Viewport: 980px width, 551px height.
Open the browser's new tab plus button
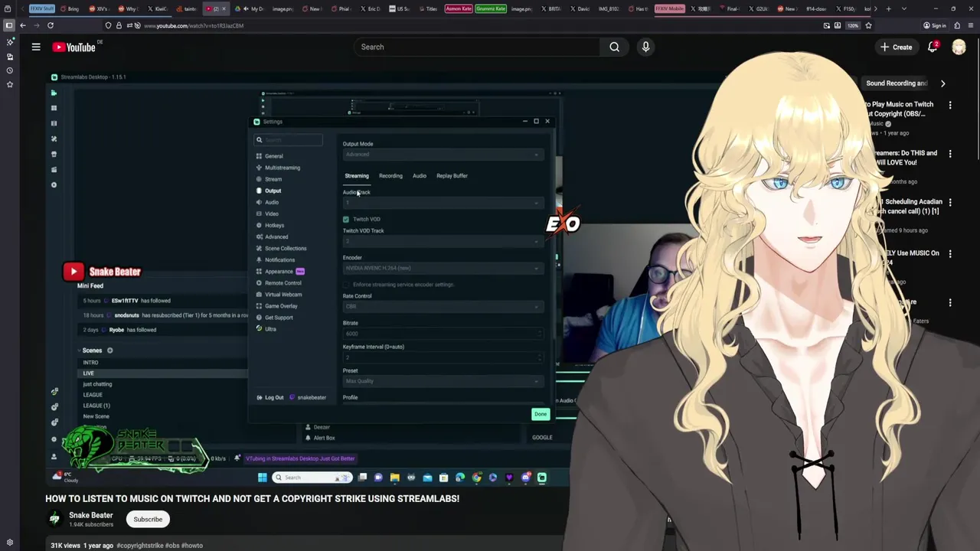[x=888, y=8]
